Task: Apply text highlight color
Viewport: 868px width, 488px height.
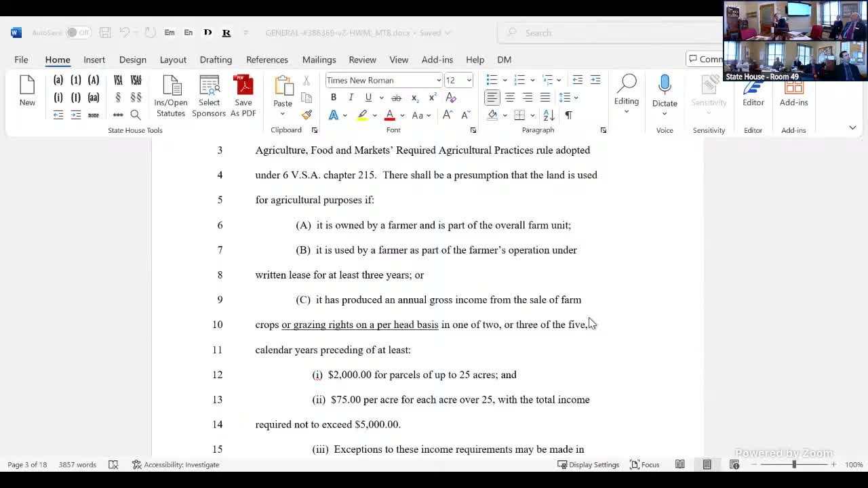Action: [362, 115]
